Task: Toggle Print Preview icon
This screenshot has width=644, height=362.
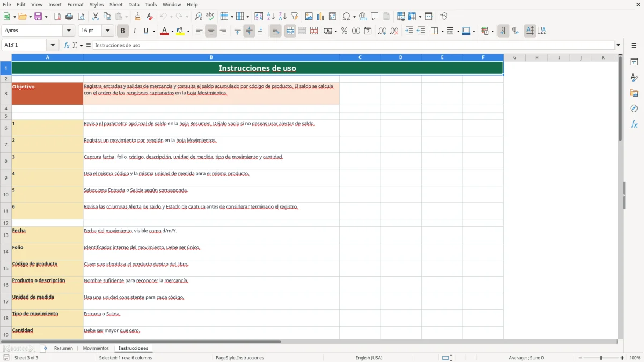Action: tap(81, 17)
